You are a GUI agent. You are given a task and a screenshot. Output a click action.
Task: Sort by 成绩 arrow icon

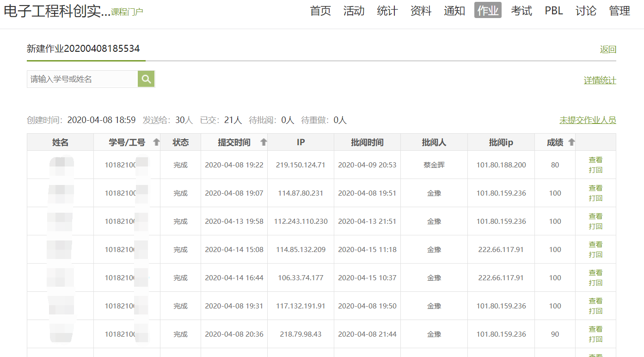point(571,142)
